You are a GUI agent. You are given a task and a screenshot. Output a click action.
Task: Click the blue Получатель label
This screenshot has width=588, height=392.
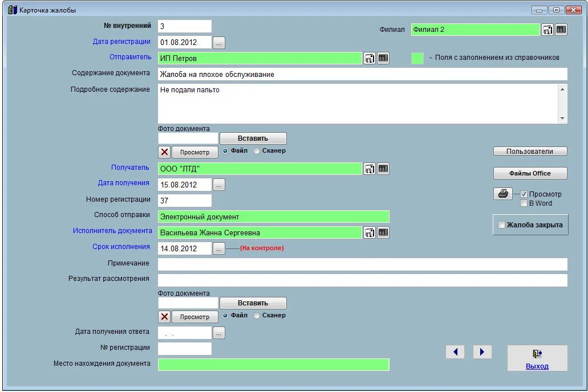pos(130,168)
